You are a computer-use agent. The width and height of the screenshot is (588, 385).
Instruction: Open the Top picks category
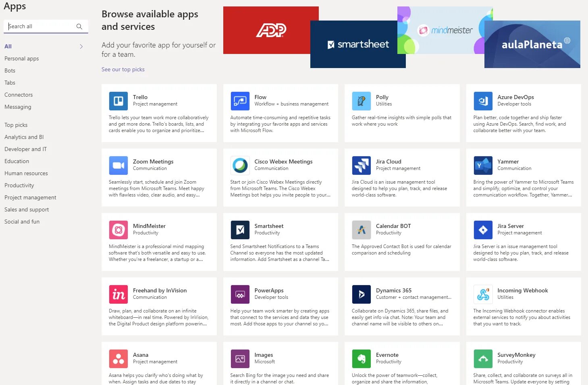16,125
